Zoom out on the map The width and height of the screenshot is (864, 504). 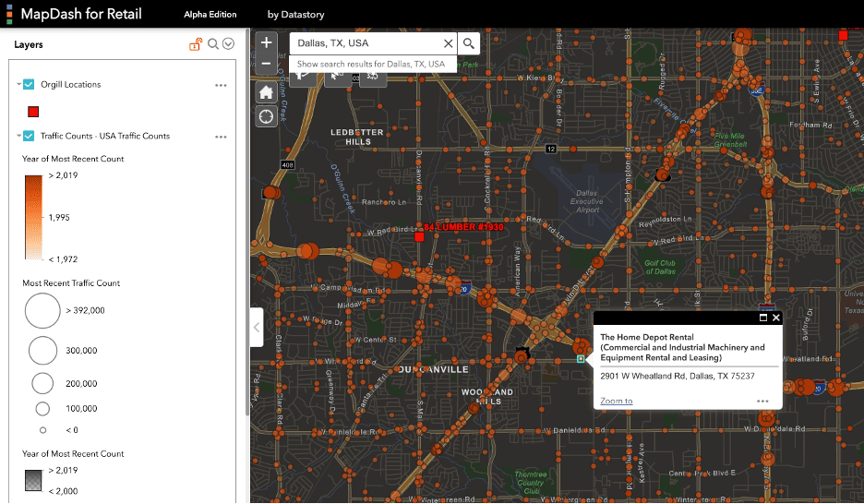266,64
